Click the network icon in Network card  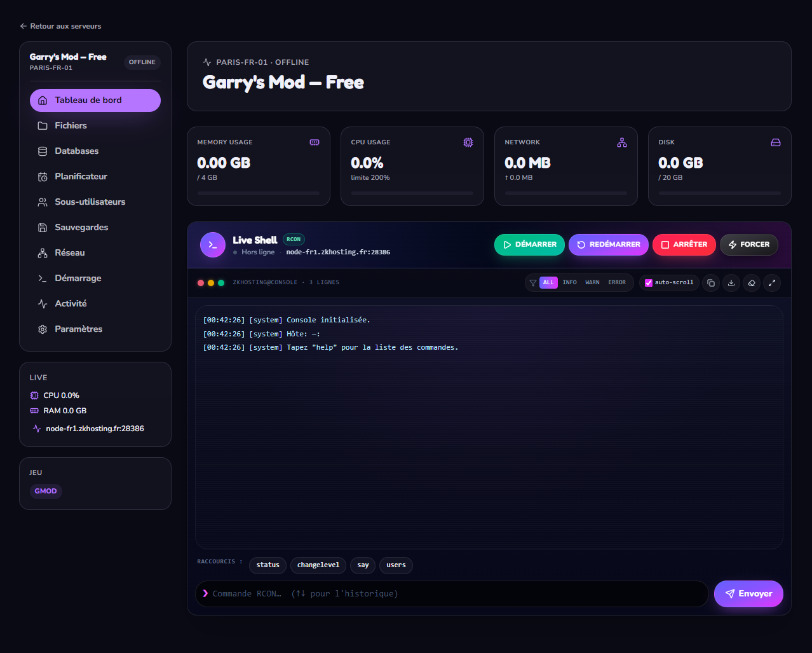point(622,142)
